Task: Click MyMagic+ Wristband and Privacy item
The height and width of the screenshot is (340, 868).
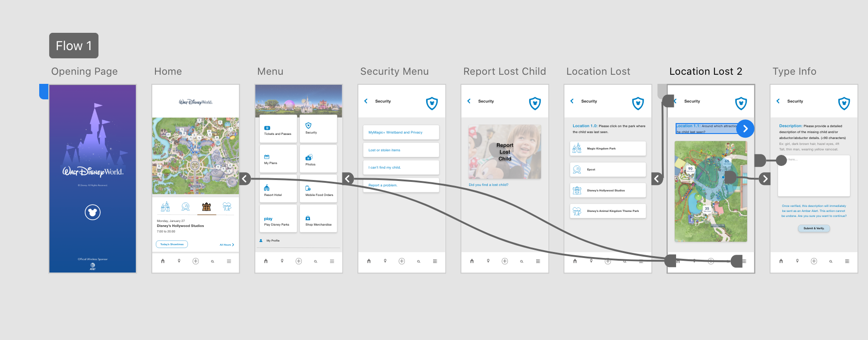Action: click(401, 133)
